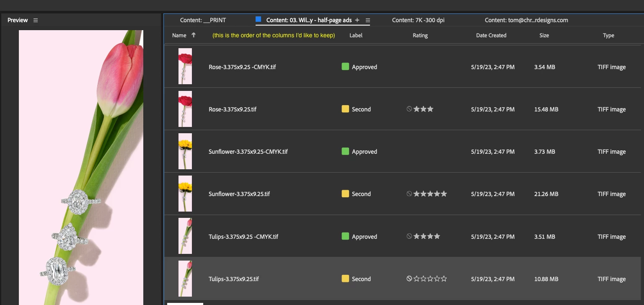The width and height of the screenshot is (644, 305).
Task: Select the Content: 03. Wil..y - half-page ads tab
Action: [x=309, y=20]
